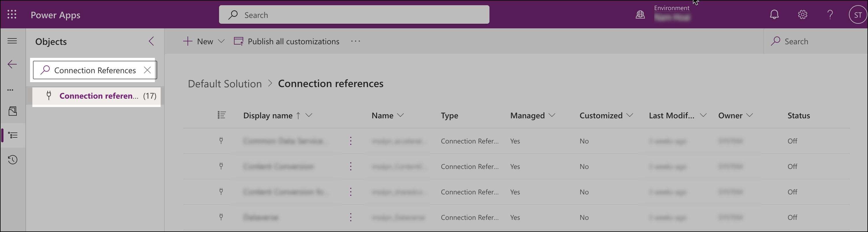Click the Status column header

(799, 116)
